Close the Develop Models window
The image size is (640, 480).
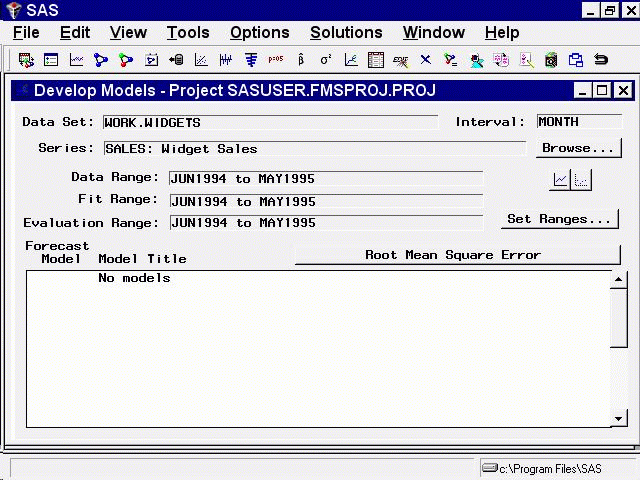[624, 90]
